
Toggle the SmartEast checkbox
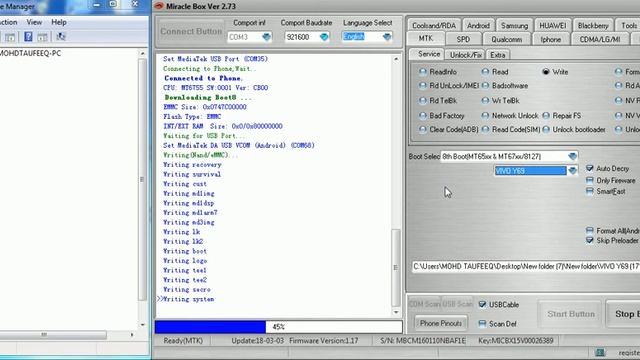(x=589, y=191)
